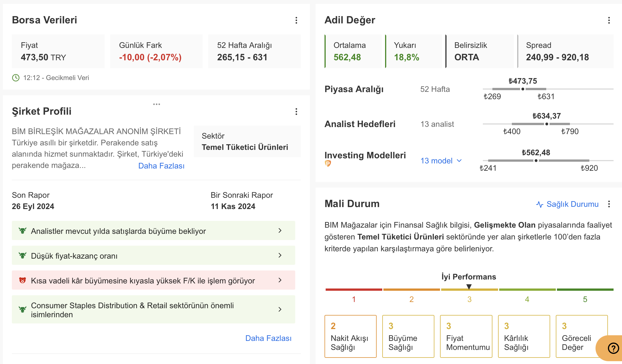Click the Investing Modelleri range marker dot

click(x=536, y=161)
